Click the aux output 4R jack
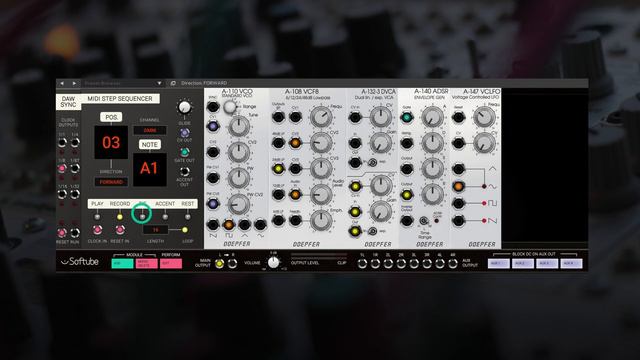The height and width of the screenshot is (360, 640). [x=453, y=264]
